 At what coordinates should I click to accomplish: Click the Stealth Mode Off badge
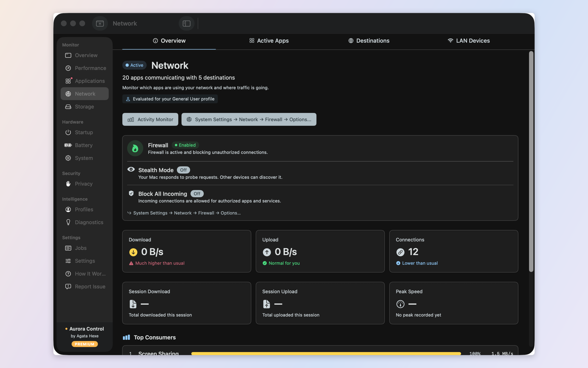click(183, 170)
